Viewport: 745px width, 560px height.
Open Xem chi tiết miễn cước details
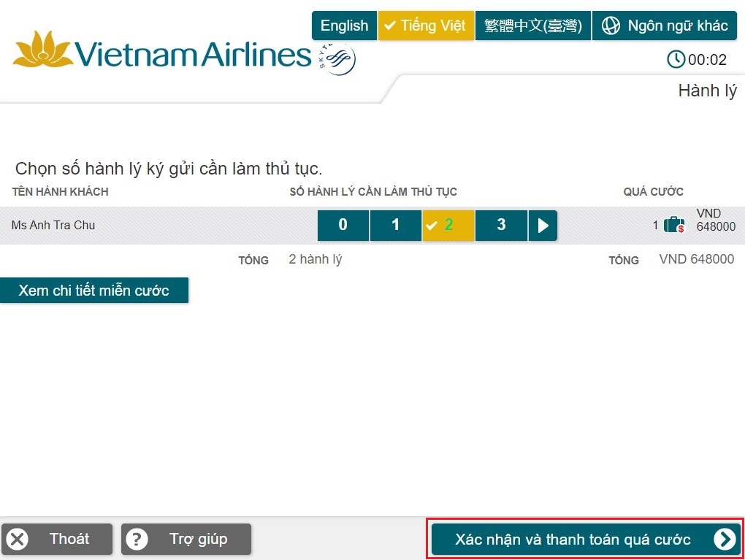pyautogui.click(x=93, y=291)
